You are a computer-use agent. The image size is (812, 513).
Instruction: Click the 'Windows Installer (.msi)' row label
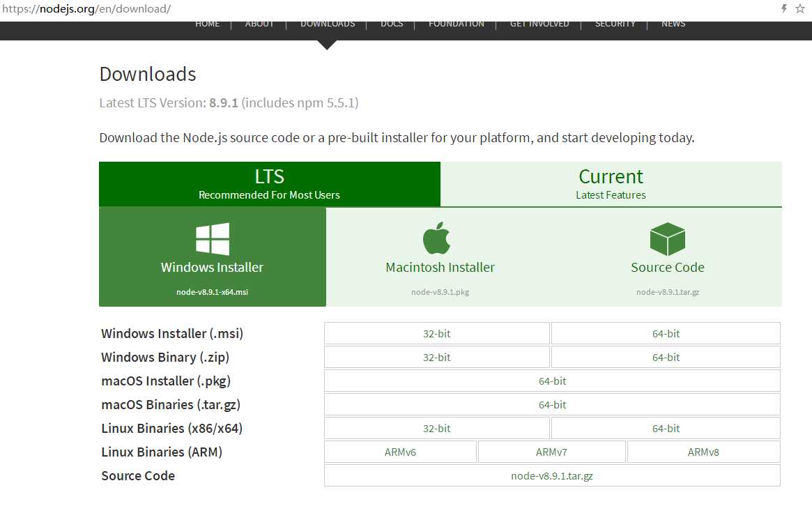[172, 333]
